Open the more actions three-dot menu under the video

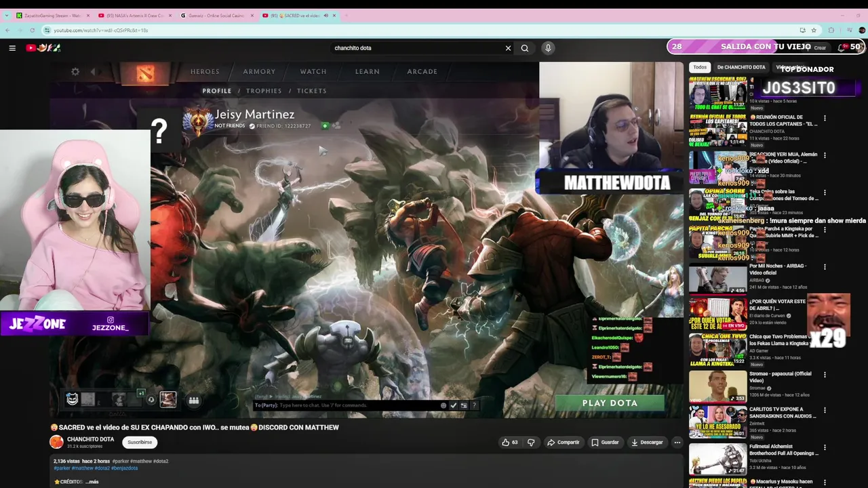coord(677,443)
